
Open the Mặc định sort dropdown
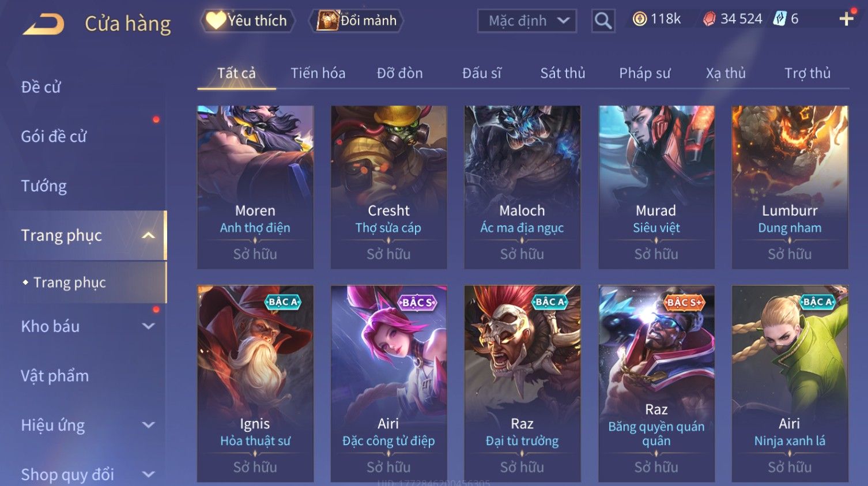pyautogui.click(x=527, y=21)
